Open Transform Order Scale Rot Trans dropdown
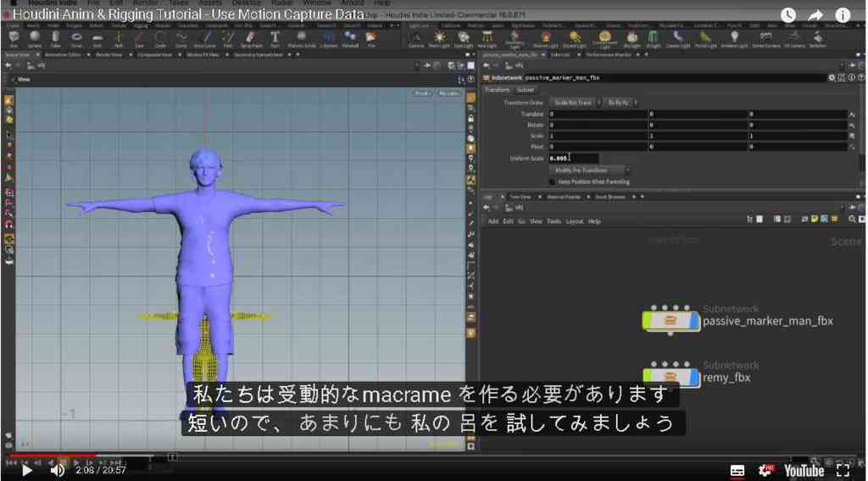 (576, 103)
